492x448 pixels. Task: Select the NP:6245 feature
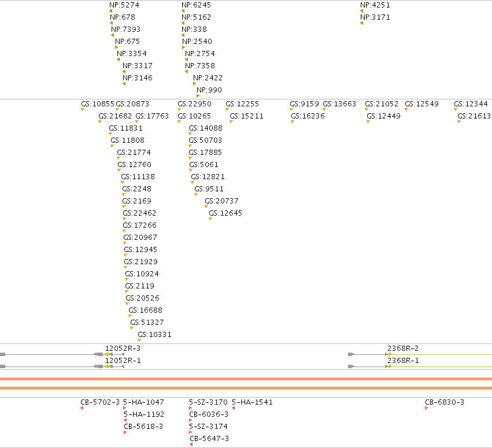(196, 5)
